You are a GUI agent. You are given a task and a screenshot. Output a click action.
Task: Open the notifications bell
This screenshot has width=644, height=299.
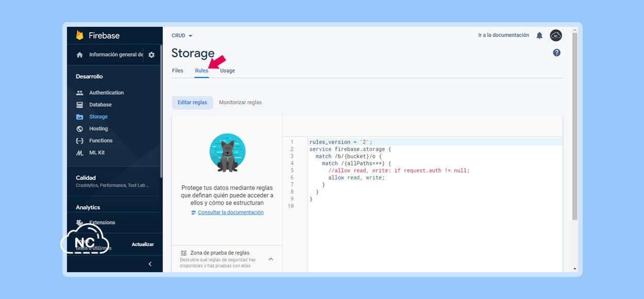point(539,36)
